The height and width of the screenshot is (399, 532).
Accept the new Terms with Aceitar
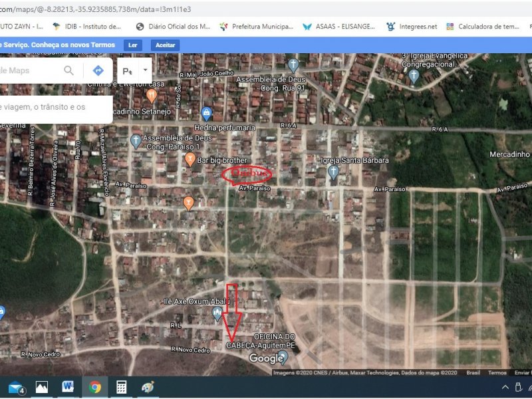point(165,45)
